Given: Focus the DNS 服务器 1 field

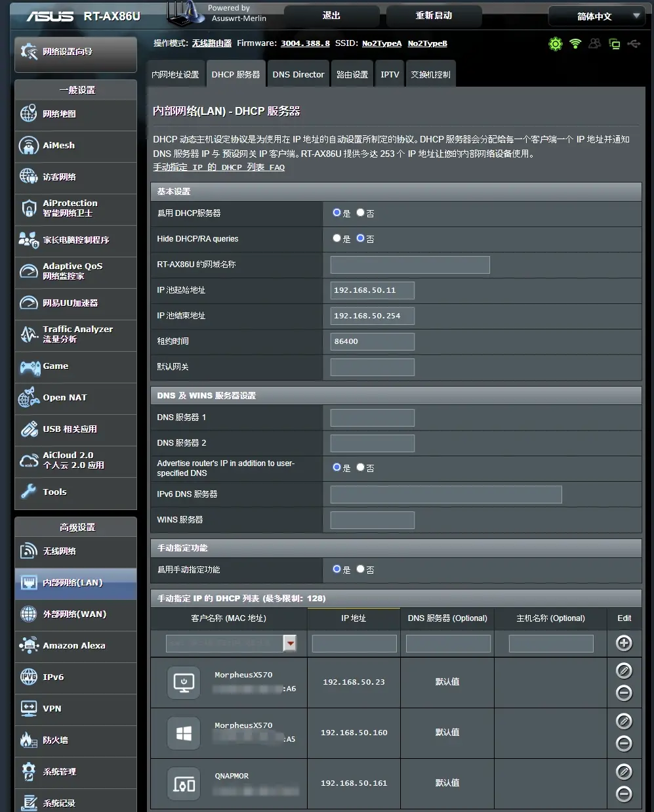Looking at the screenshot, I should [x=373, y=417].
